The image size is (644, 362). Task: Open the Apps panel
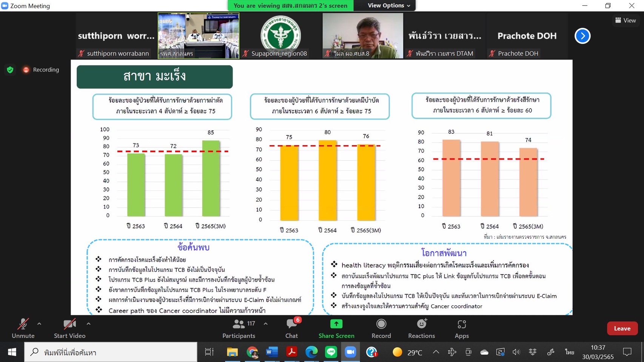[461, 328]
